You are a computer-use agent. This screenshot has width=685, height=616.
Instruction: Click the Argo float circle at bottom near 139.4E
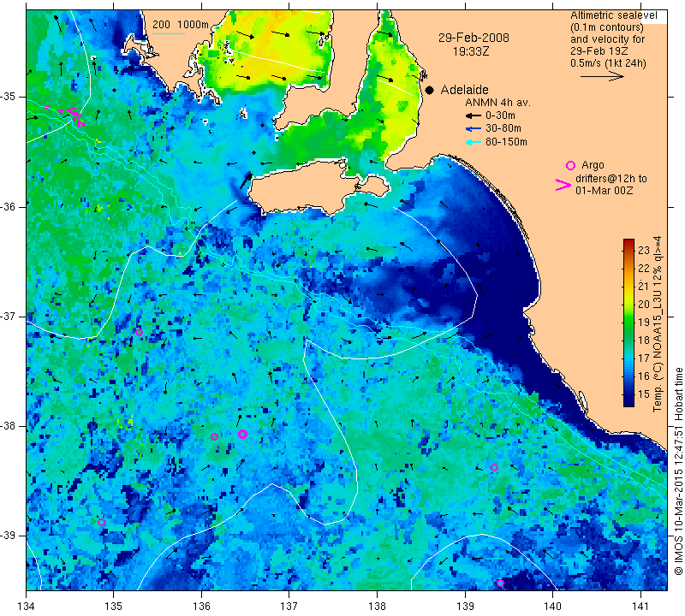click(500, 583)
